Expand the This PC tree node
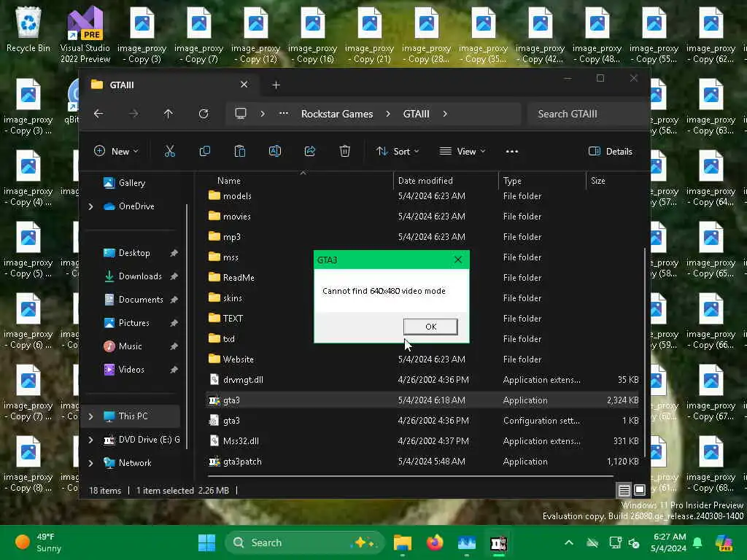 click(x=91, y=416)
